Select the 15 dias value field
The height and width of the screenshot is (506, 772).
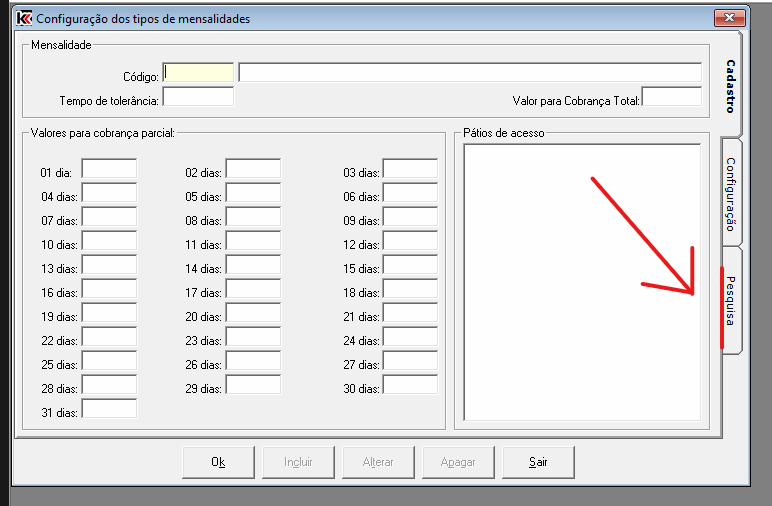click(x=410, y=265)
